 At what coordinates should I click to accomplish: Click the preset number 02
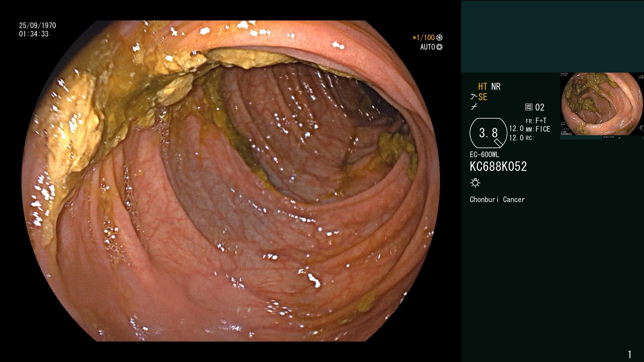click(540, 107)
